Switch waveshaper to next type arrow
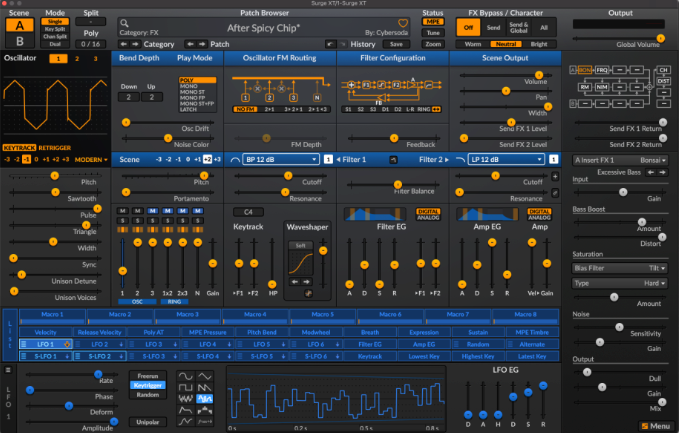The width and height of the screenshot is (679, 433). click(x=307, y=282)
